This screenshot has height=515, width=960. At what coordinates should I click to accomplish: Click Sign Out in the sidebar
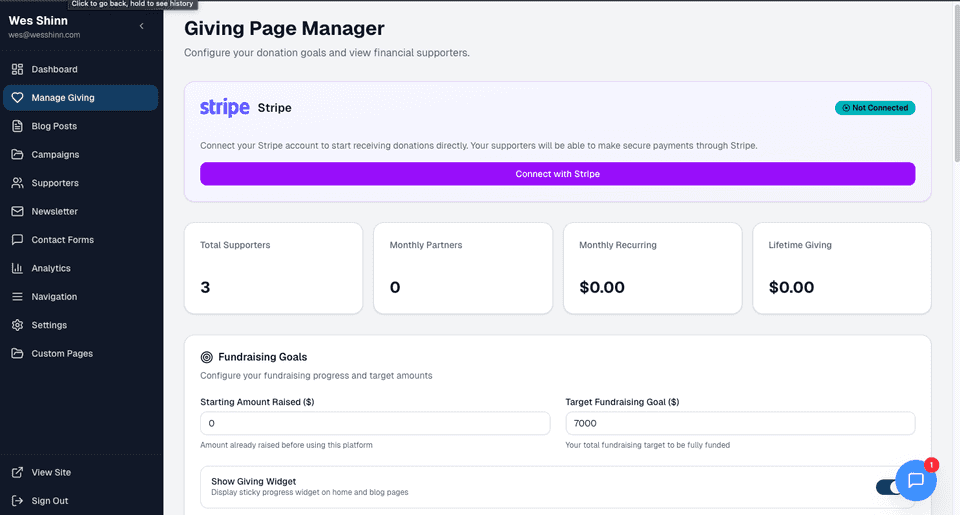pos(49,501)
